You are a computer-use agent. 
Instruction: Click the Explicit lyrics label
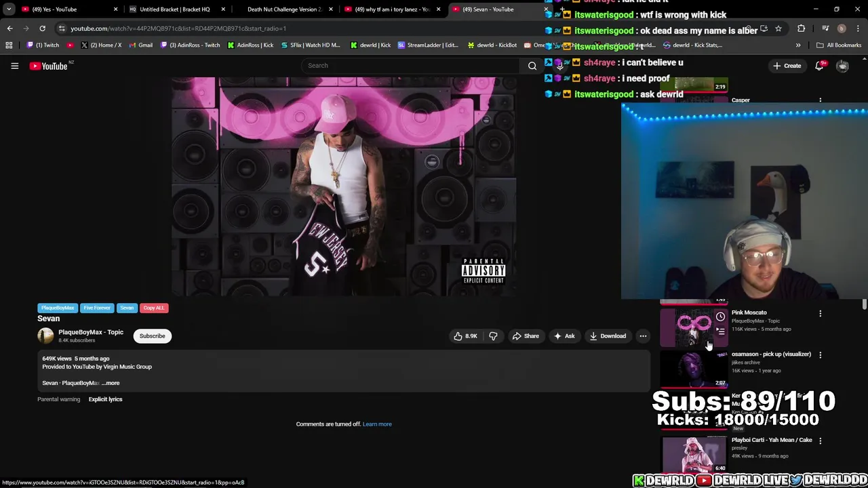(105, 399)
